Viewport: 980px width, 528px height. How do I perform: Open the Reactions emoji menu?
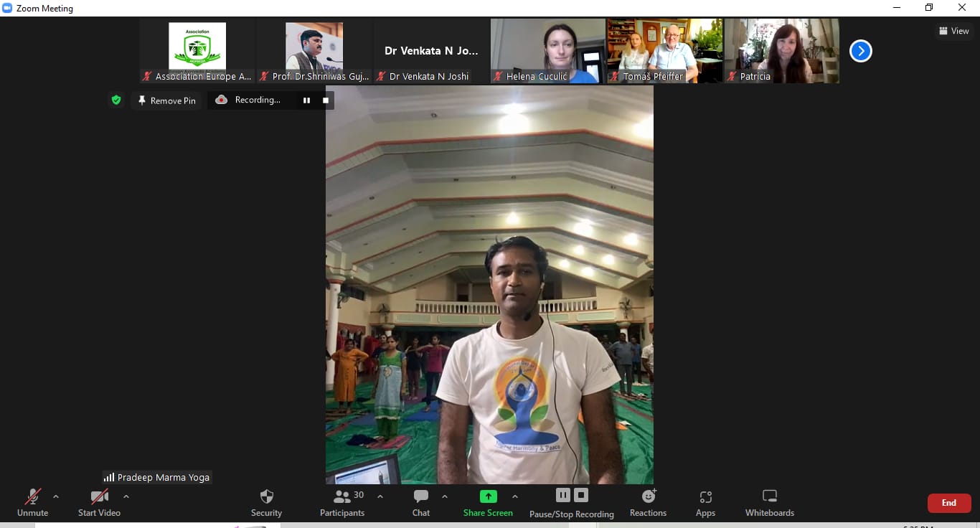pos(648,502)
